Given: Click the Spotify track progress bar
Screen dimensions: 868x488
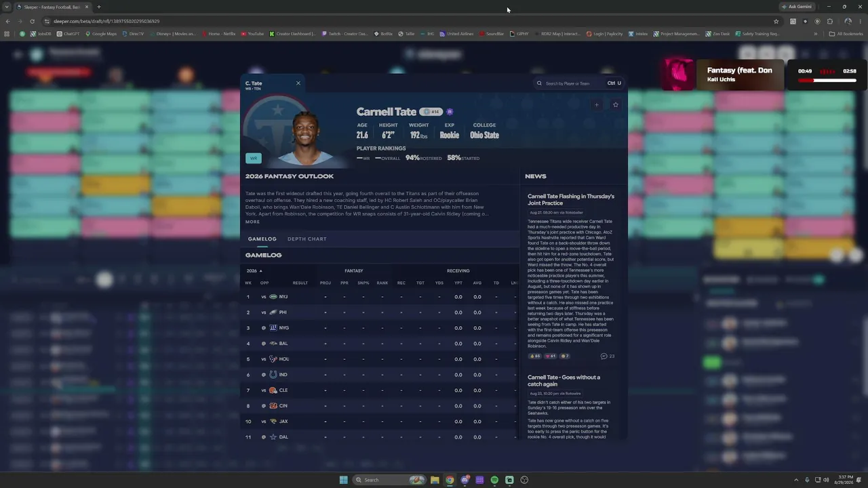Looking at the screenshot, I should coord(827,80).
